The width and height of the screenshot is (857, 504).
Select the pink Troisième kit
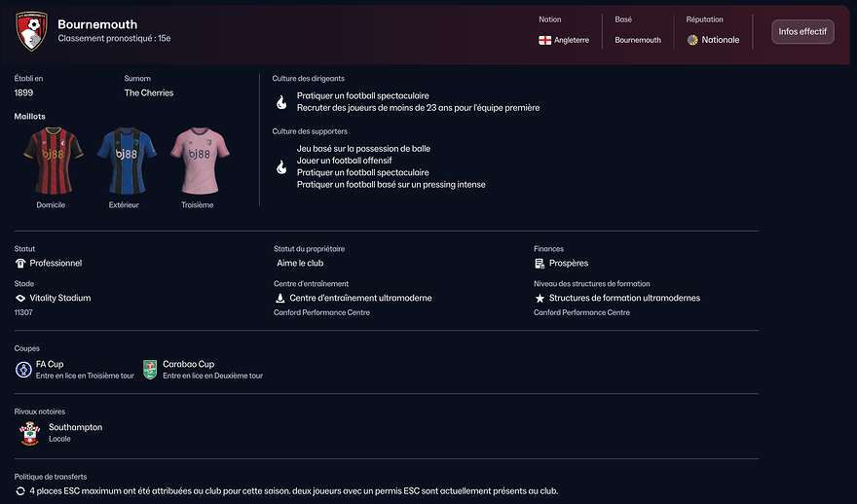coord(197,160)
